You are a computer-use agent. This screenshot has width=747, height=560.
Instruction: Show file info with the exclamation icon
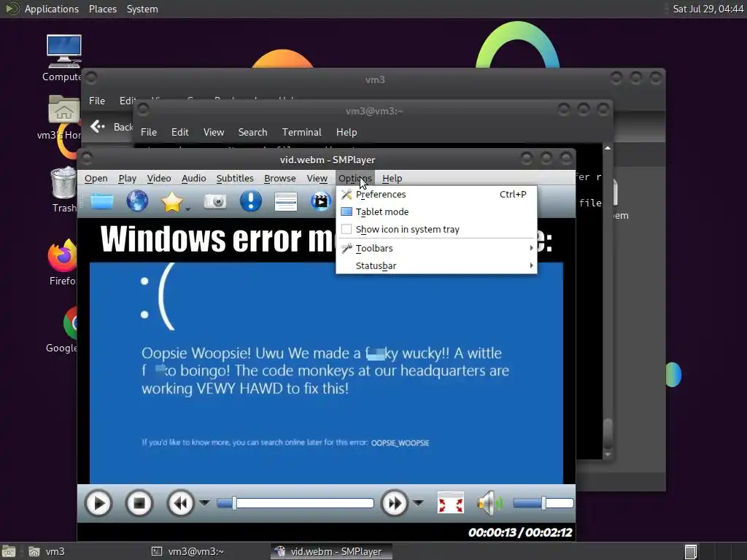point(251,201)
